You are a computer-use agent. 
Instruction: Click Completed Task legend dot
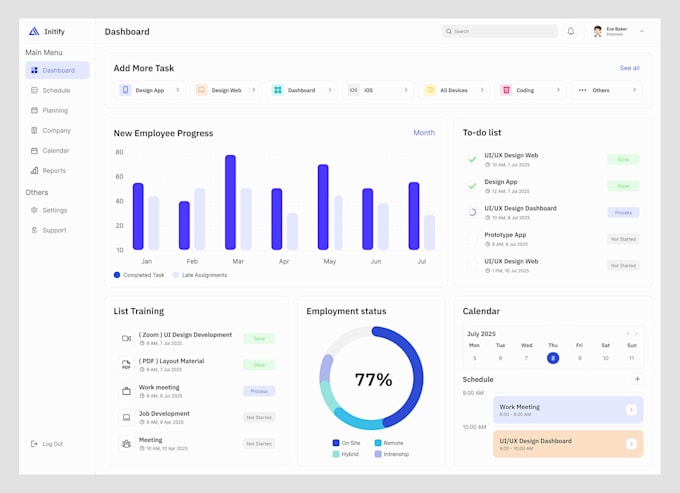pyautogui.click(x=117, y=275)
